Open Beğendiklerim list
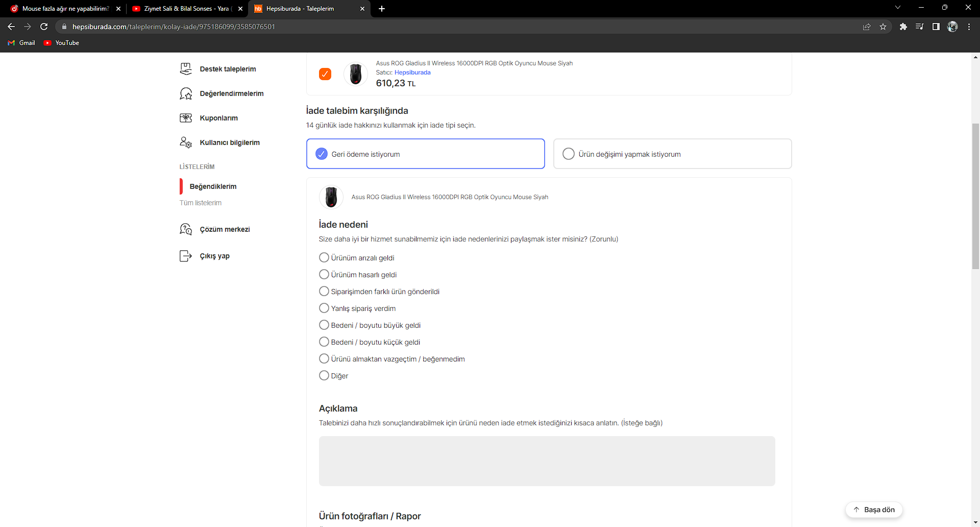Screen dimensions: 980x527 pyautogui.click(x=213, y=186)
